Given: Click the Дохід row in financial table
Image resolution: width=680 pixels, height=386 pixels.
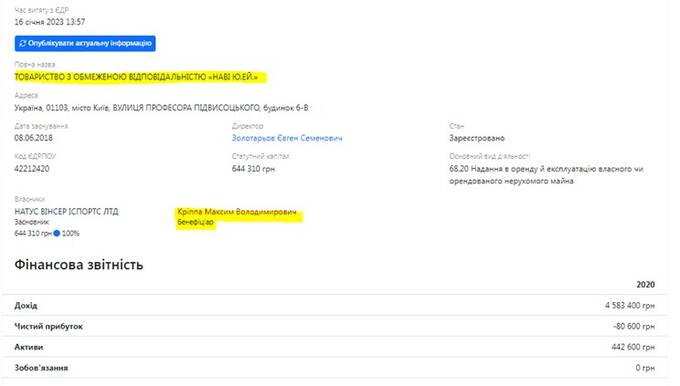Looking at the screenshot, I should point(335,305).
